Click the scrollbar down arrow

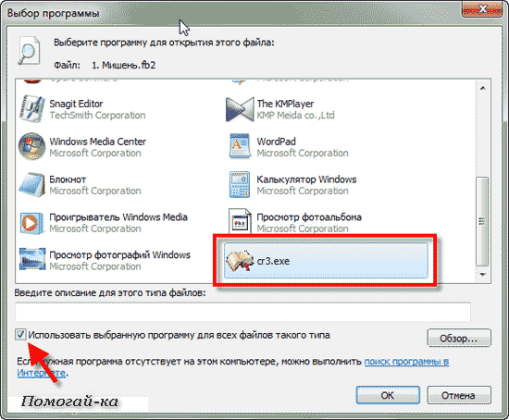[x=483, y=275]
